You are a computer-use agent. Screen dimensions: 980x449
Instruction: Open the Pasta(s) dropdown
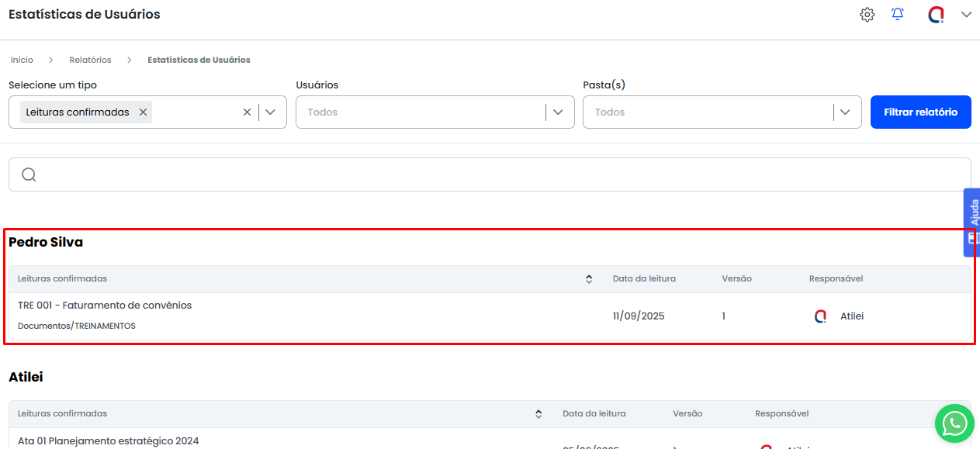click(845, 112)
